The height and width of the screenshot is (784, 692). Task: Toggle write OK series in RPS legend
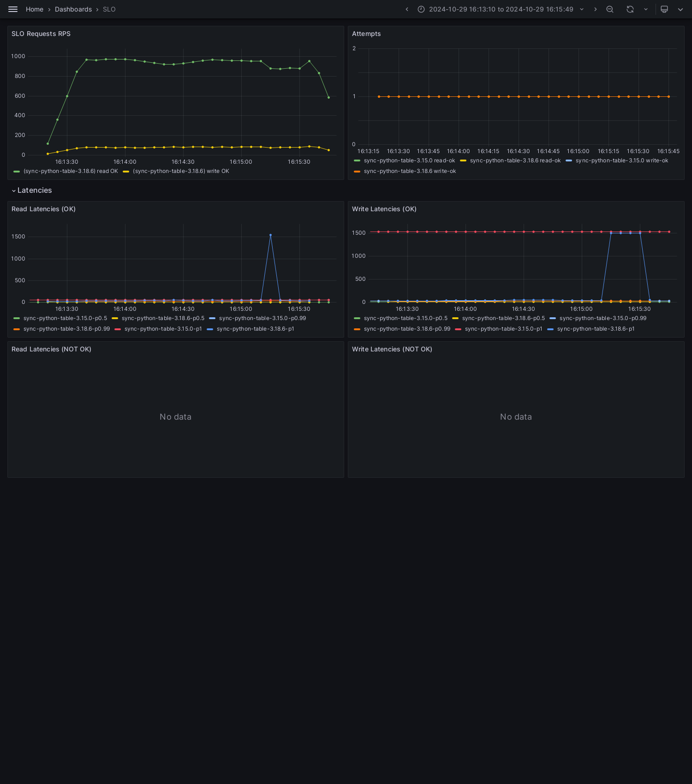(x=181, y=171)
